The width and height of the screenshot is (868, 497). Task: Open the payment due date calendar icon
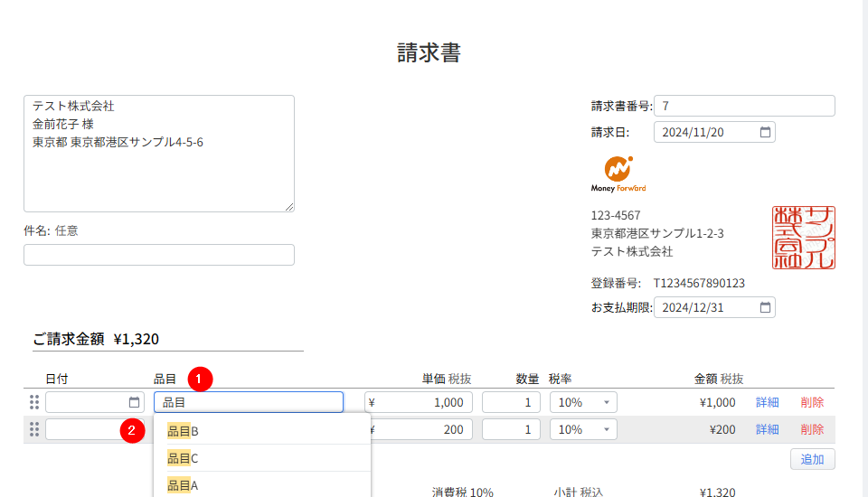click(x=765, y=307)
